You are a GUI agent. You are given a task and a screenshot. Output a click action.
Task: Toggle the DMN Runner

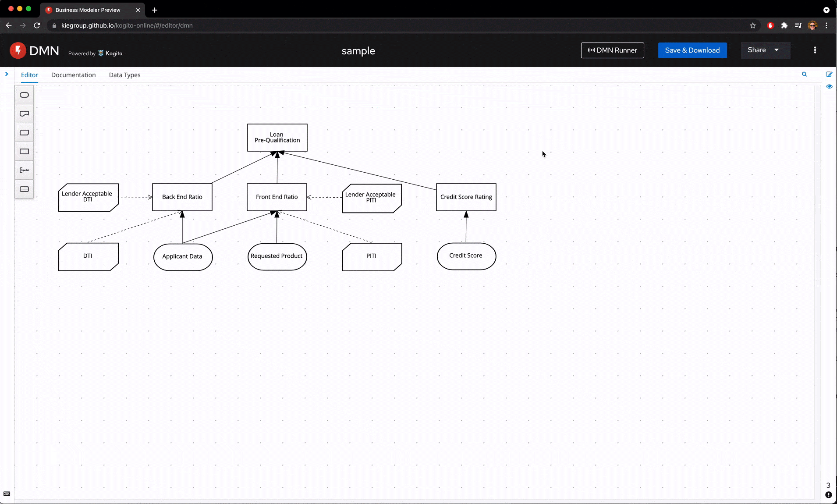tap(612, 50)
